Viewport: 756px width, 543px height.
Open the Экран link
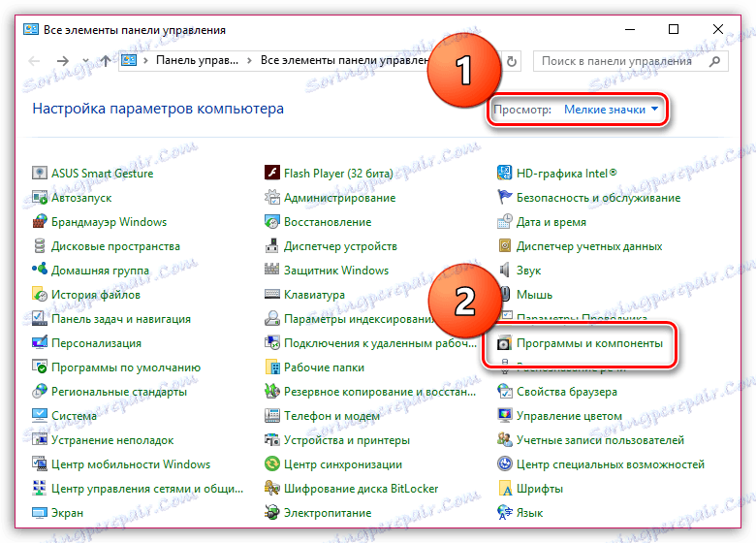(67, 512)
